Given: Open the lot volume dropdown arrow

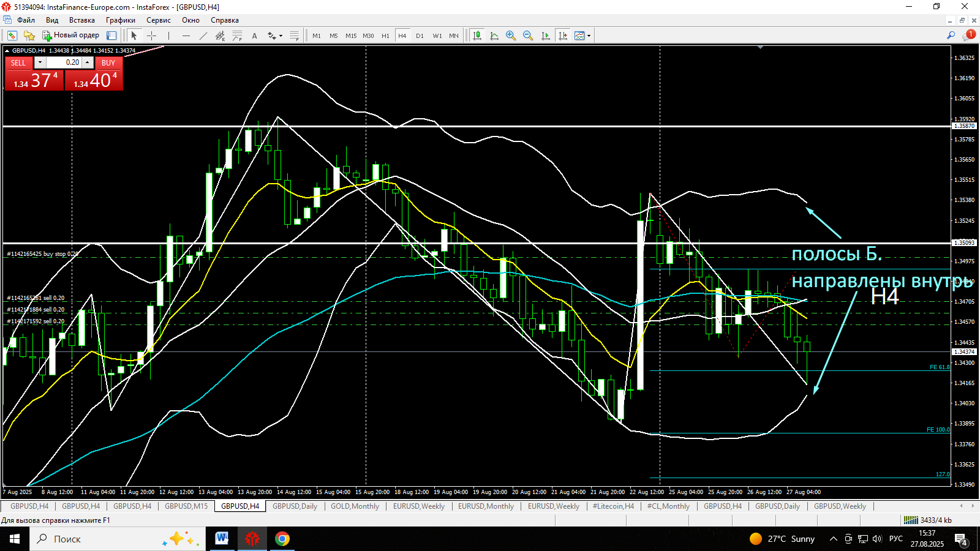Looking at the screenshot, I should click(40, 62).
